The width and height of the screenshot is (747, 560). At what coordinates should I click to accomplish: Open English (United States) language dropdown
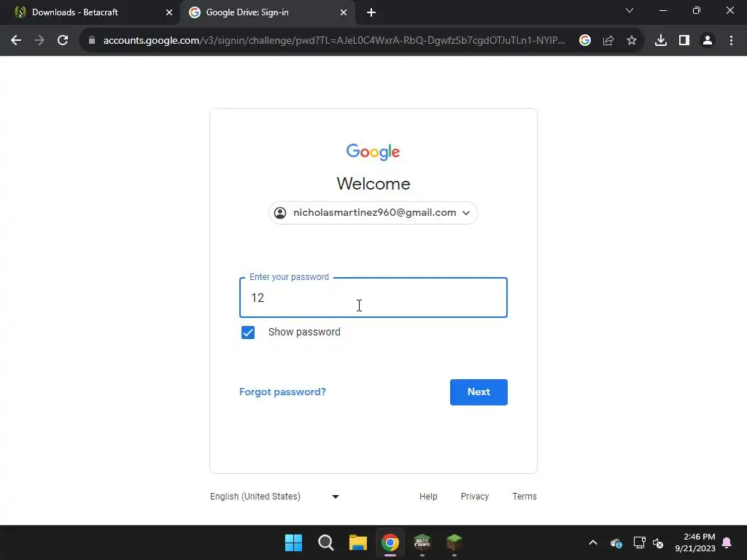pyautogui.click(x=274, y=496)
